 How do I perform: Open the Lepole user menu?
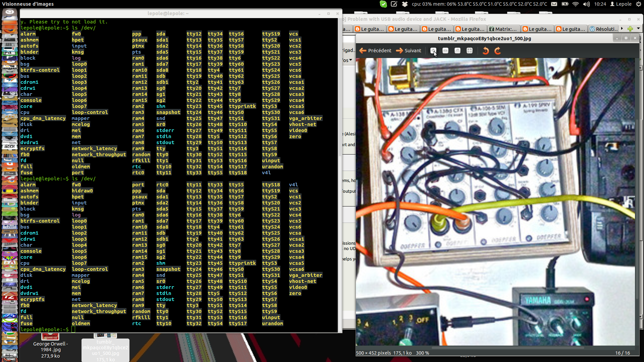621,4
